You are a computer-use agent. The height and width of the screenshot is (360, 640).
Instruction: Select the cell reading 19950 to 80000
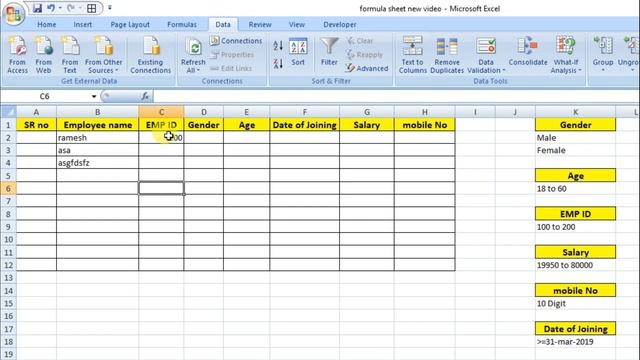pos(576,265)
